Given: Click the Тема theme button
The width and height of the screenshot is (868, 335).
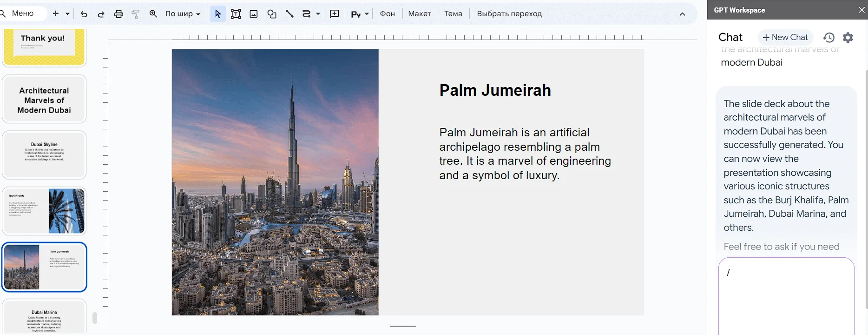Looking at the screenshot, I should 453,14.
